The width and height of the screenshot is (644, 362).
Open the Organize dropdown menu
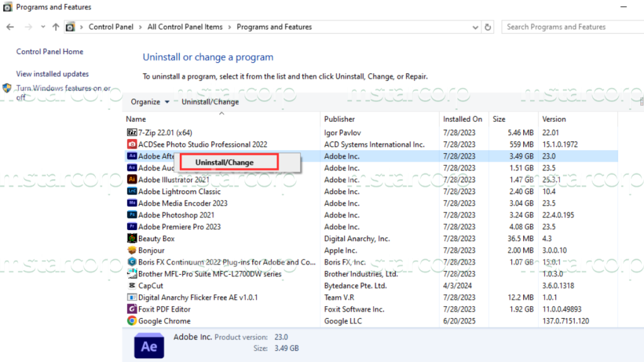tap(149, 101)
